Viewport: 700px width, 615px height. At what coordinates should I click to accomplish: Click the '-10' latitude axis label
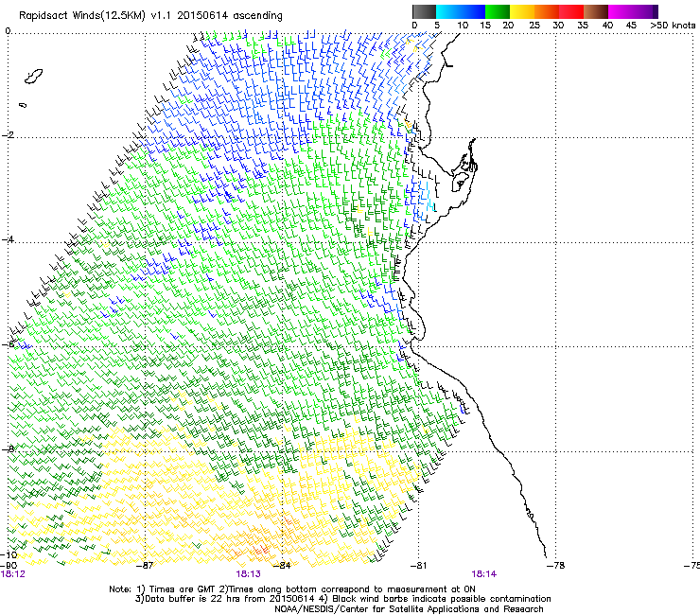coord(9,554)
